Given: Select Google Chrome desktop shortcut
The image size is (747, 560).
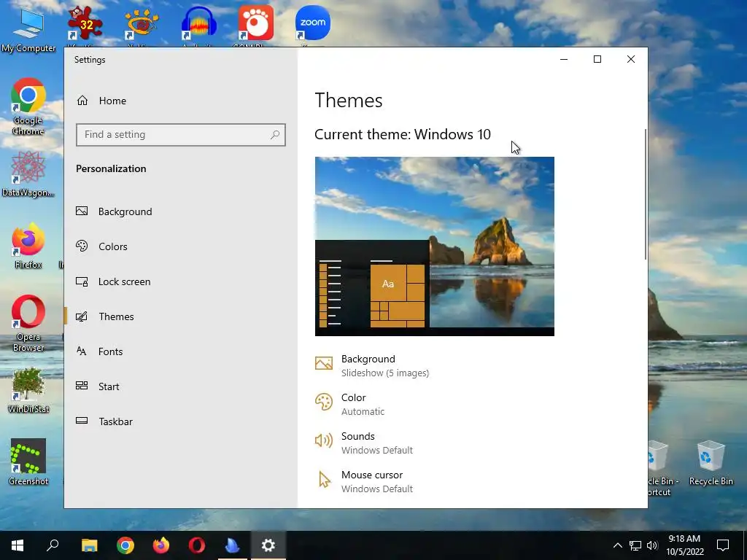Looking at the screenshot, I should (28, 106).
